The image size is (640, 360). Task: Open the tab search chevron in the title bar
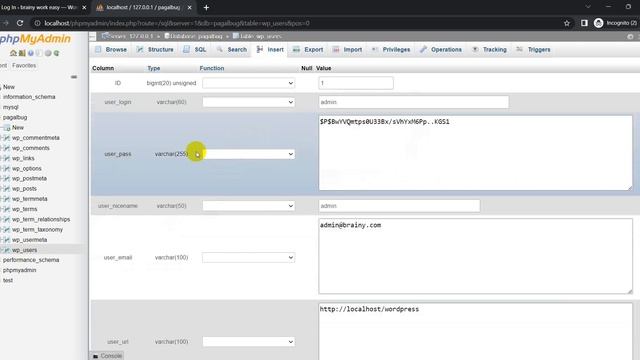588,7
